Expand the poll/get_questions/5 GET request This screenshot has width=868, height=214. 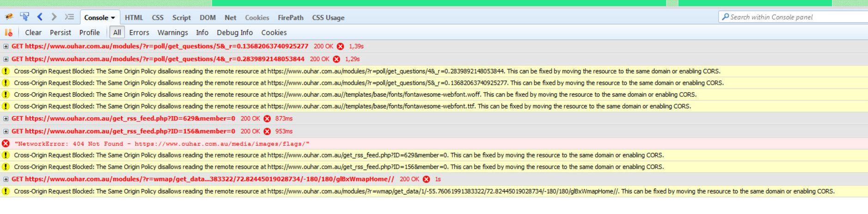point(6,46)
